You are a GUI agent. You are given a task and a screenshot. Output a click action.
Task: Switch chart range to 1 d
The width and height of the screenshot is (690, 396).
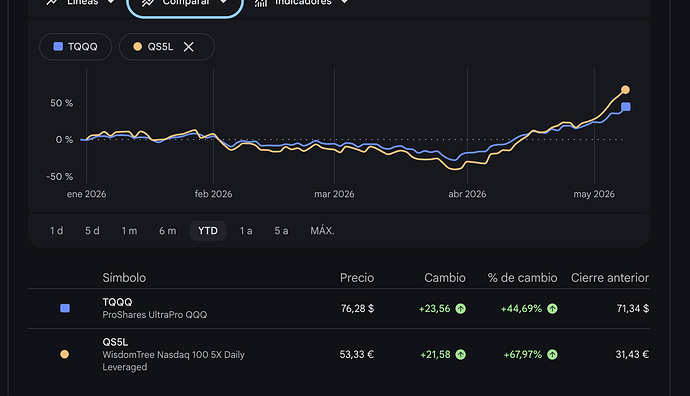(x=56, y=231)
